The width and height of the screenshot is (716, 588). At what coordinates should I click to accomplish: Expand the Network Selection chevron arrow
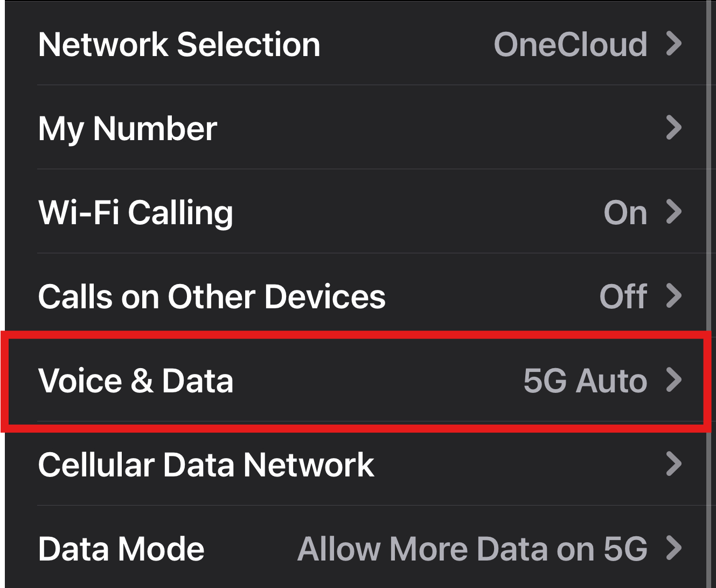[x=674, y=44]
